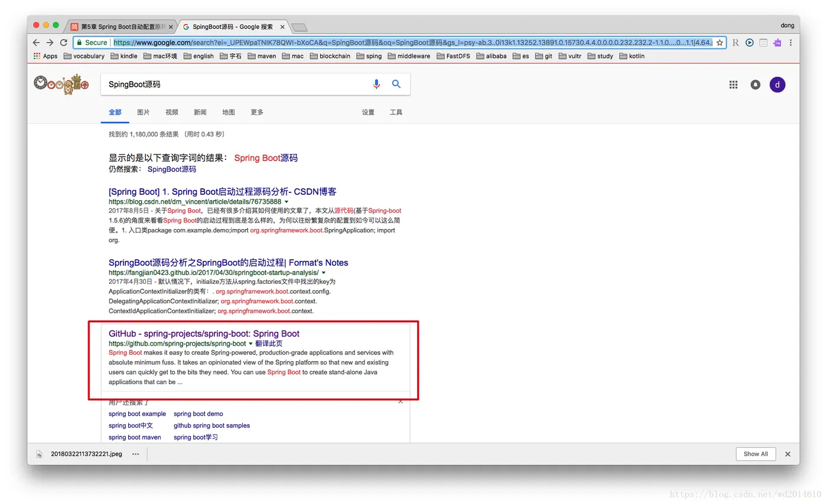The width and height of the screenshot is (827, 504).
Task: Open the Chrome profile name 'dong'
Action: pos(787,25)
